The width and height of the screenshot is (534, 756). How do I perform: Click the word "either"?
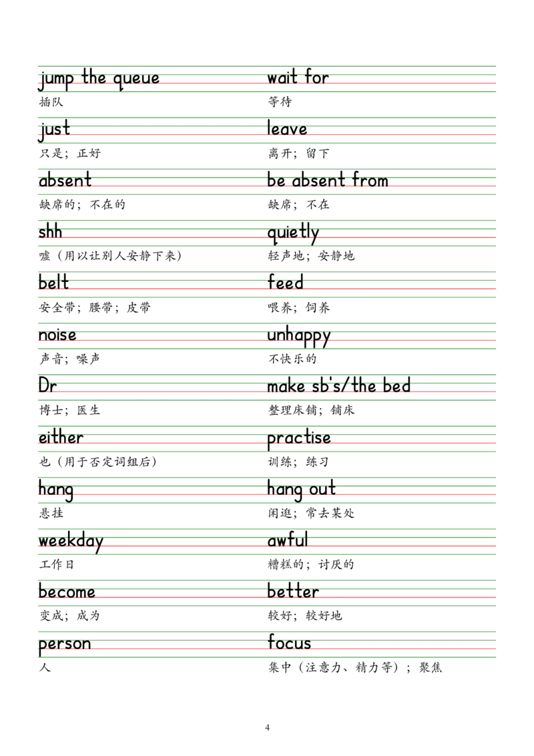tap(61, 438)
